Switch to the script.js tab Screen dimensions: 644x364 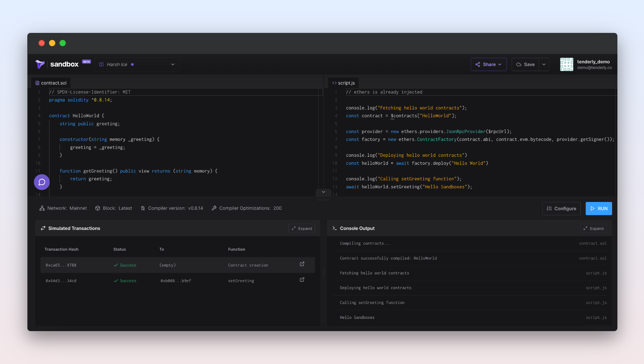point(344,83)
